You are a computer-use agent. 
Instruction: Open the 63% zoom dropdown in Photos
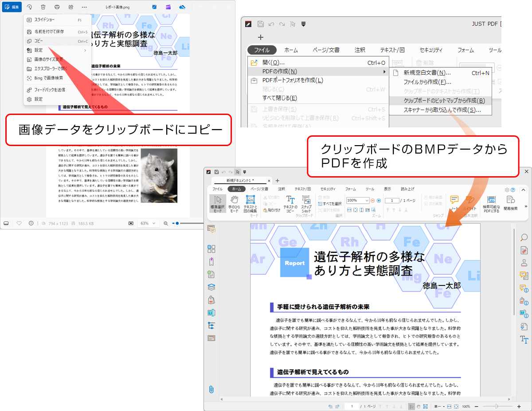coord(148,223)
